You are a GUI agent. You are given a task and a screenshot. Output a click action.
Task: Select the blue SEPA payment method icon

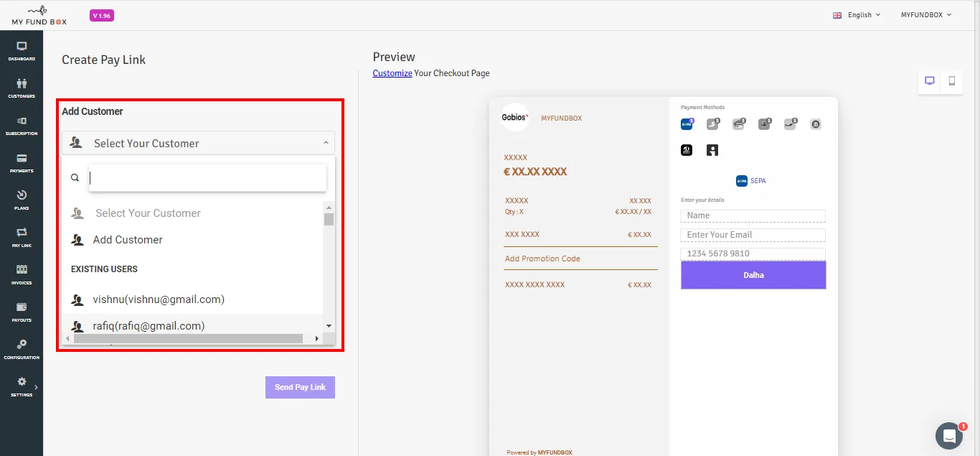pyautogui.click(x=687, y=124)
